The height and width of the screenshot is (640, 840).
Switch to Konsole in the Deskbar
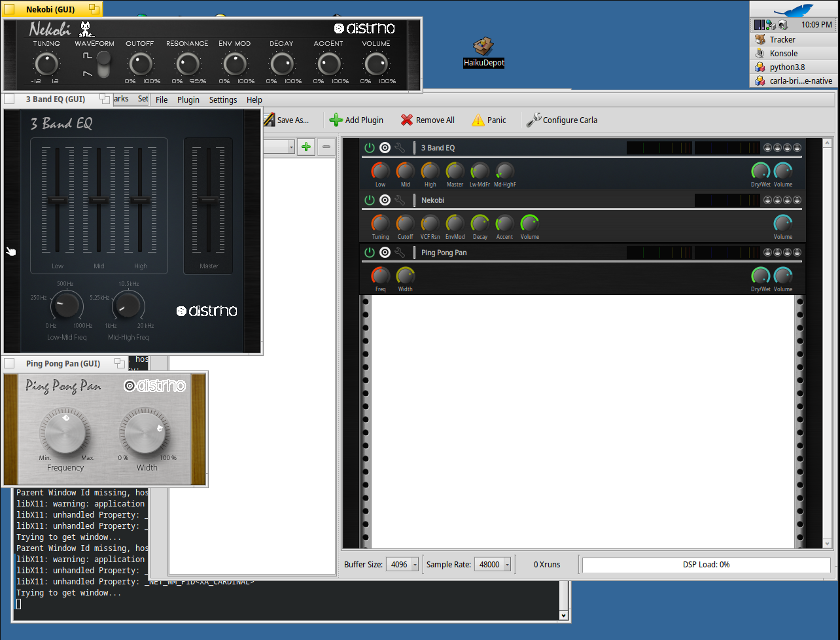point(793,53)
